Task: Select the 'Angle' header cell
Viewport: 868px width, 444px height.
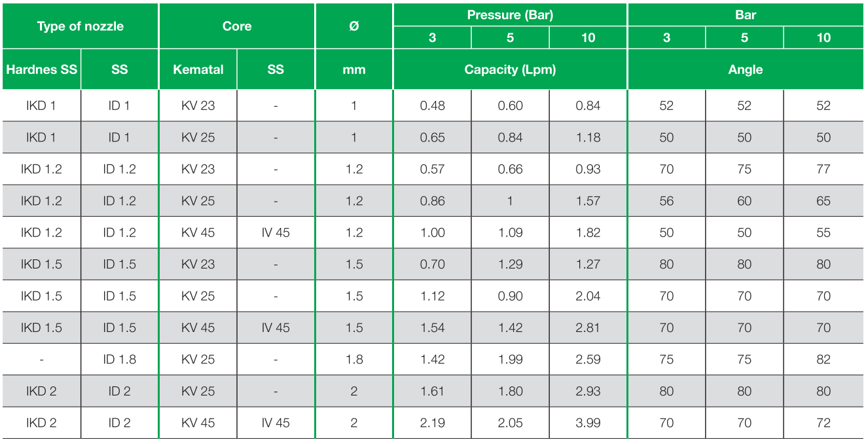Action: (745, 69)
